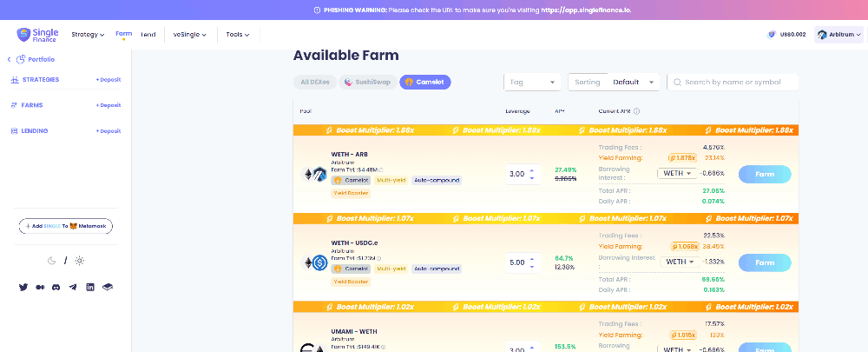Focus the Search by name or symbol field

click(x=733, y=82)
